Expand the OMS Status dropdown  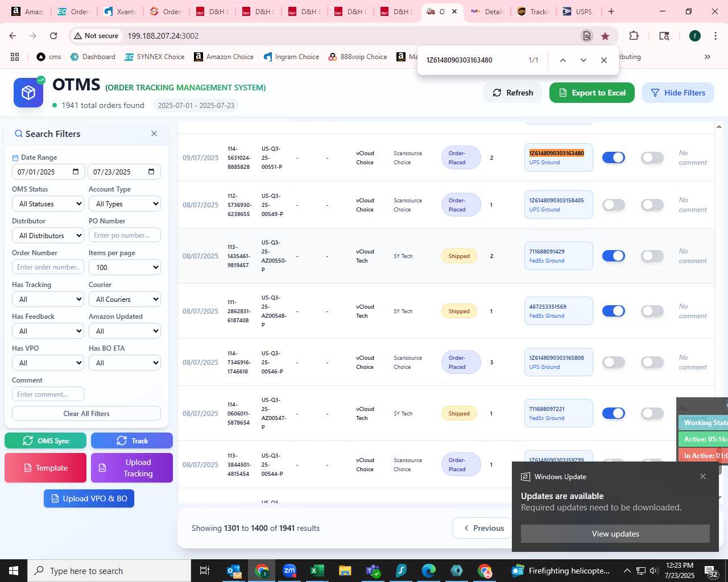[x=48, y=203]
